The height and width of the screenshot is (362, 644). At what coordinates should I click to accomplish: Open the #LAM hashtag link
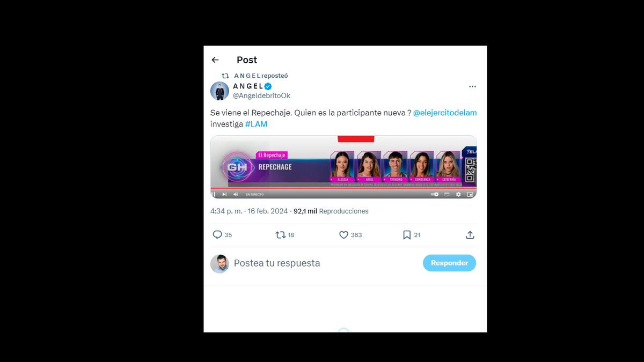pyautogui.click(x=256, y=124)
